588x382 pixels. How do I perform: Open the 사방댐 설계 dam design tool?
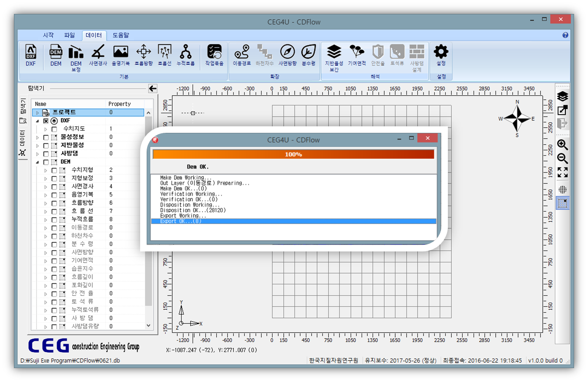pos(417,57)
